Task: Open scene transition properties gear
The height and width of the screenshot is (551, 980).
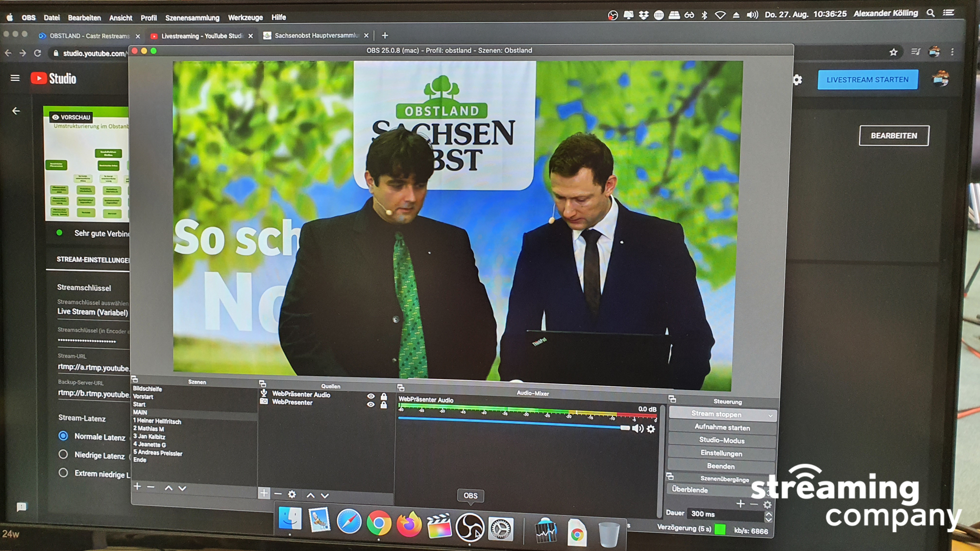Action: tap(767, 505)
